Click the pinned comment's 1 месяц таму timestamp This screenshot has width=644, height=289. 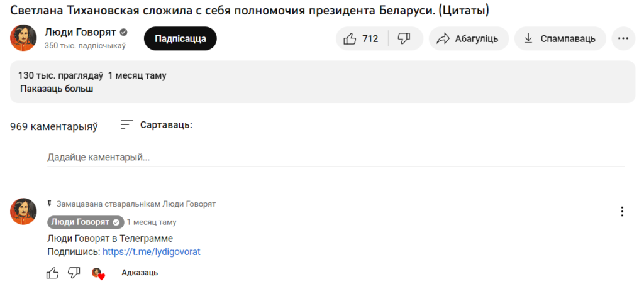pyautogui.click(x=152, y=222)
